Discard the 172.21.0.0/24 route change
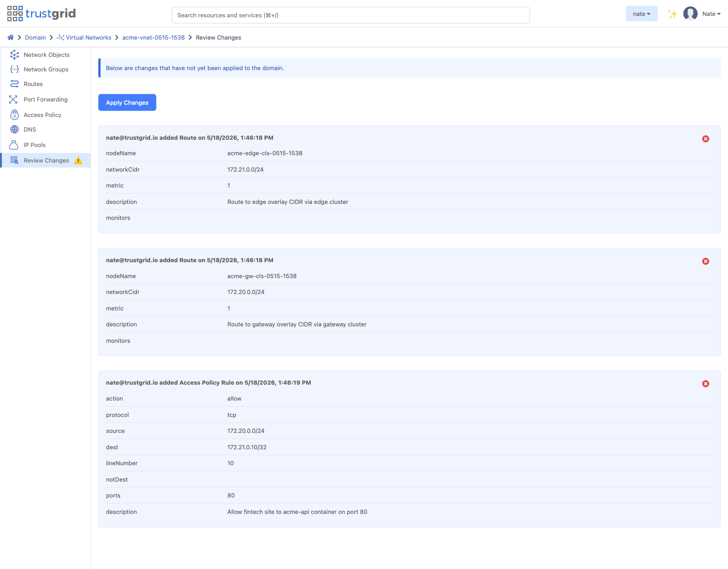This screenshot has width=728, height=569. click(x=706, y=139)
